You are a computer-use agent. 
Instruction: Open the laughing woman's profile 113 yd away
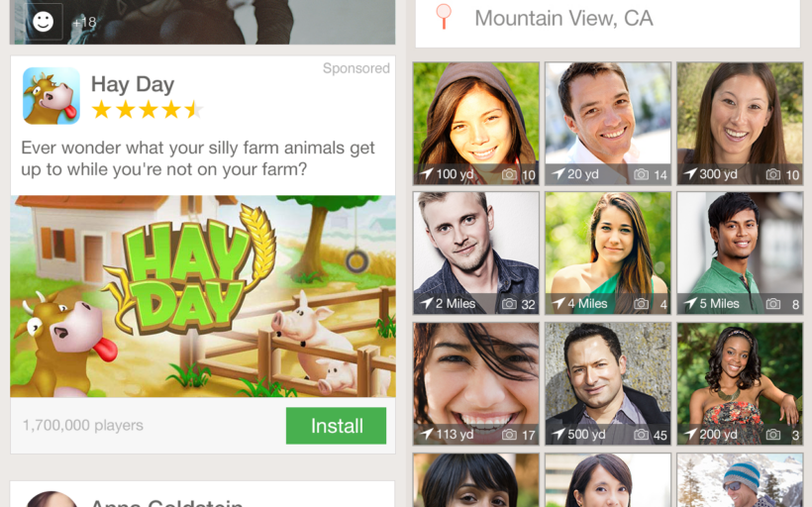click(x=476, y=384)
